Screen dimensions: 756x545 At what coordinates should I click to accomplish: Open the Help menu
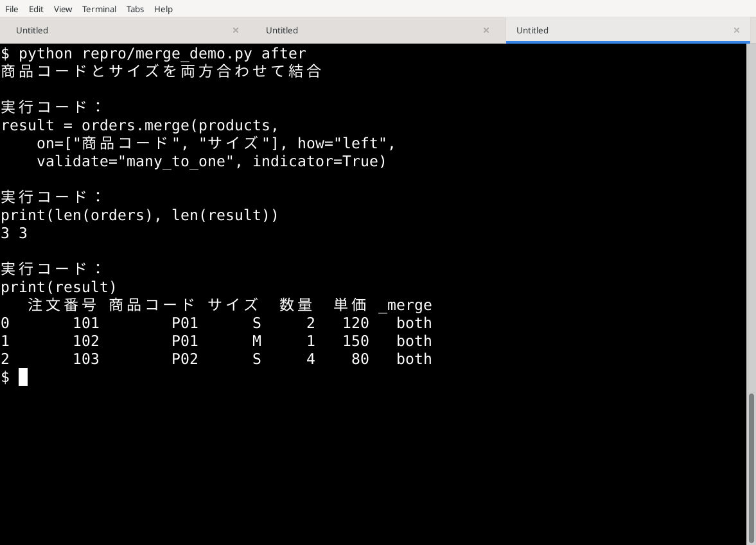click(163, 9)
